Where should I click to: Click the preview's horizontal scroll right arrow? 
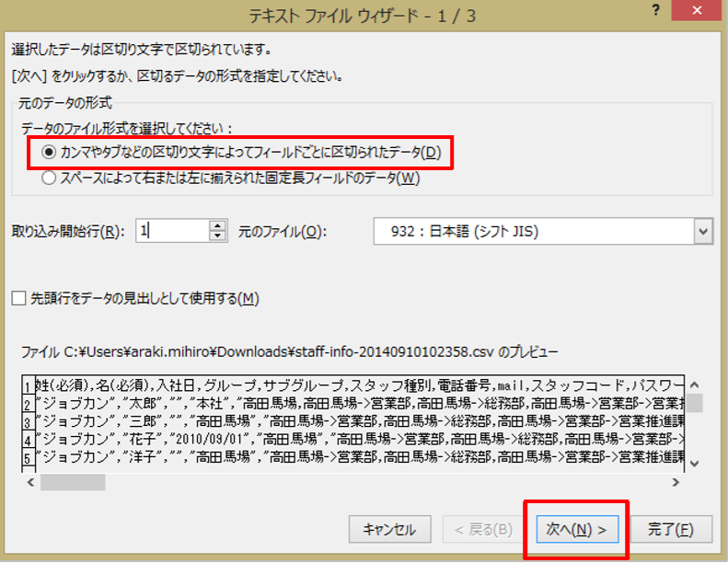pos(676,481)
